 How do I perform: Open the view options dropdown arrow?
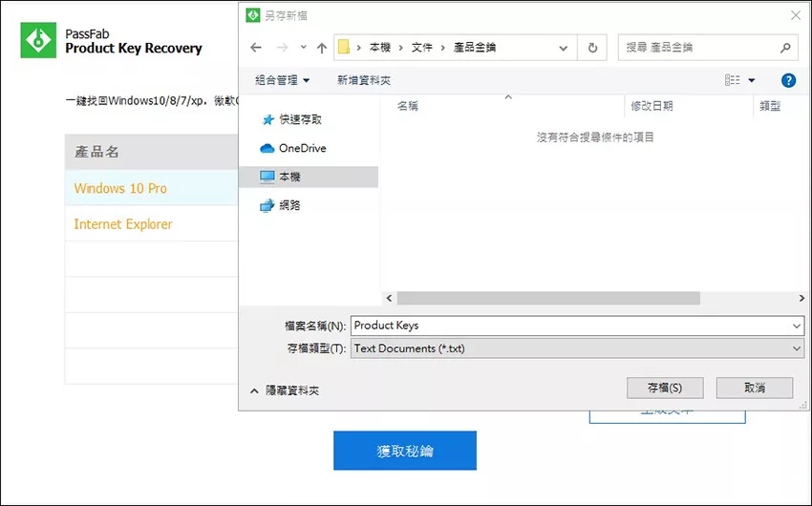point(752,80)
